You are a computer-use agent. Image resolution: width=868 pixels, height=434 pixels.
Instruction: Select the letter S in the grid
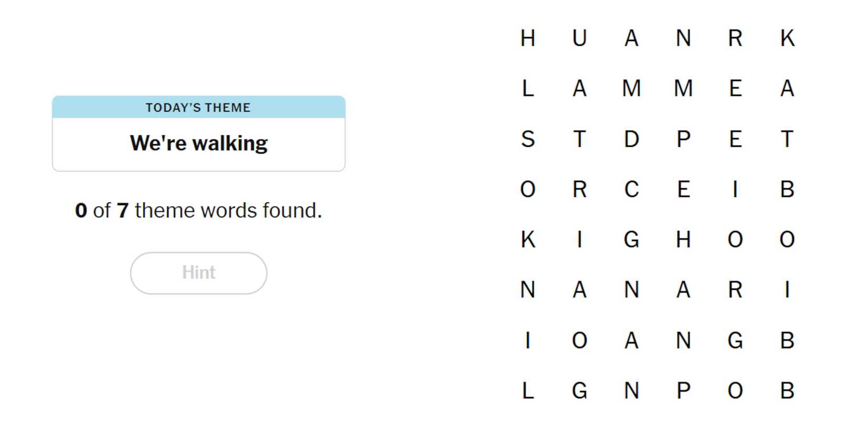pyautogui.click(x=528, y=139)
